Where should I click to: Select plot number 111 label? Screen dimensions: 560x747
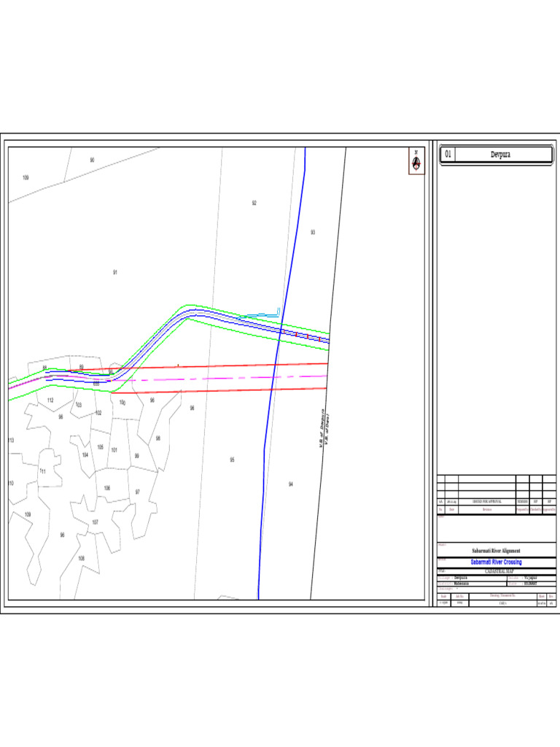tap(43, 471)
